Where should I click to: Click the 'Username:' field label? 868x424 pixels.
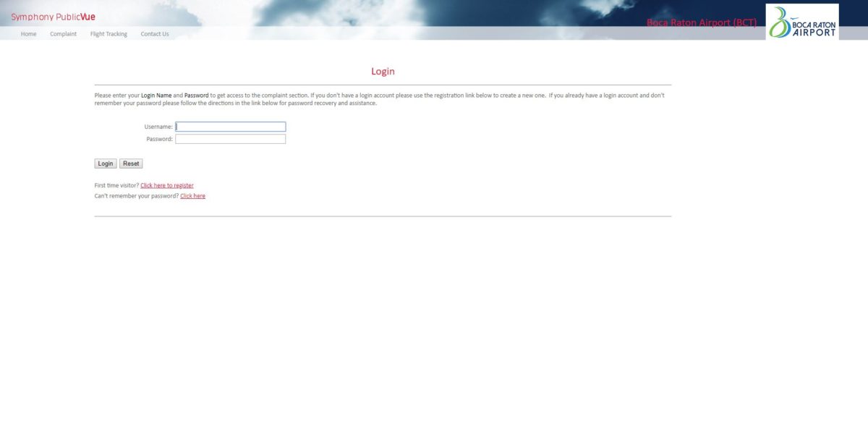click(x=158, y=127)
